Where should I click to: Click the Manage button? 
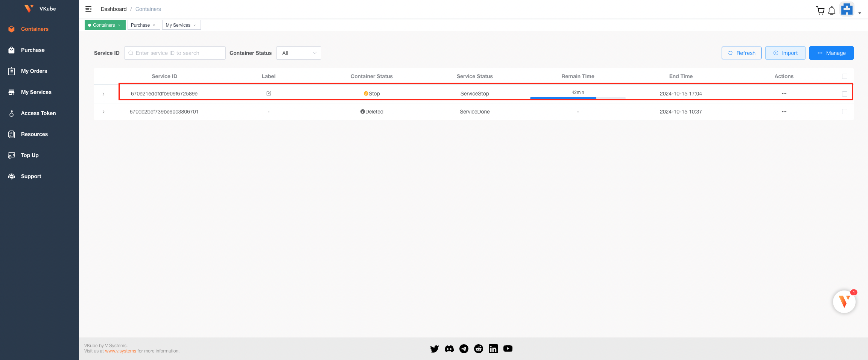click(832, 53)
